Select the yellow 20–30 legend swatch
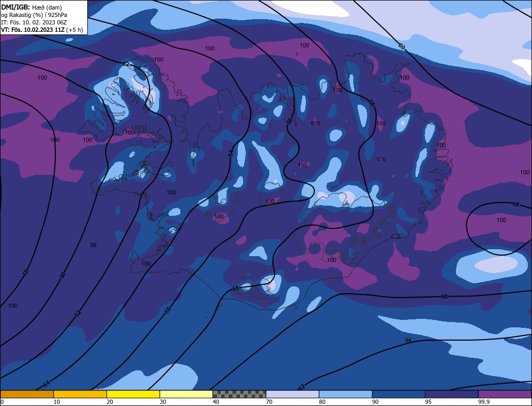The image size is (532, 406). [x=134, y=394]
